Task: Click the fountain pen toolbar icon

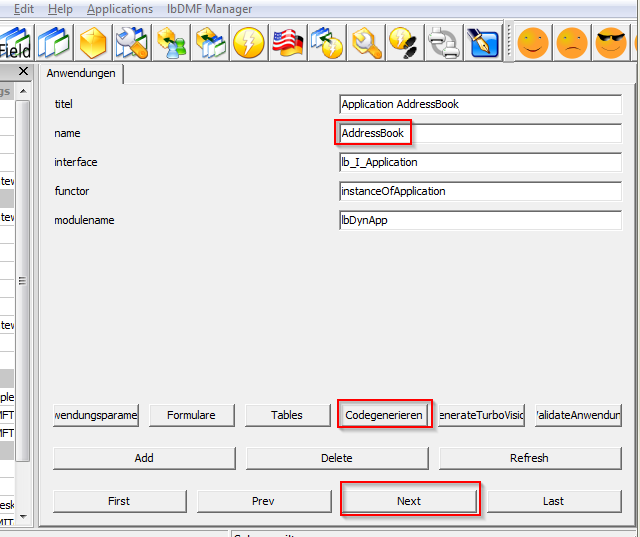Action: click(483, 43)
